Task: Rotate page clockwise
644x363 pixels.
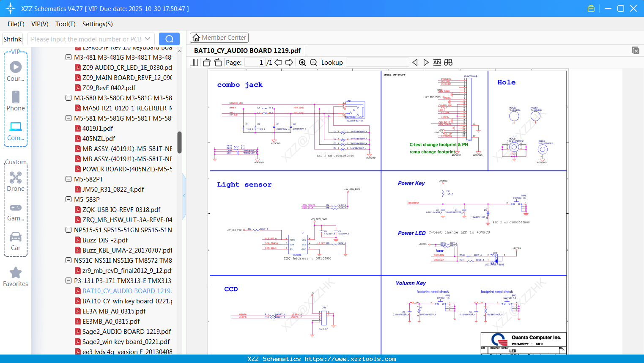Action: click(218, 63)
